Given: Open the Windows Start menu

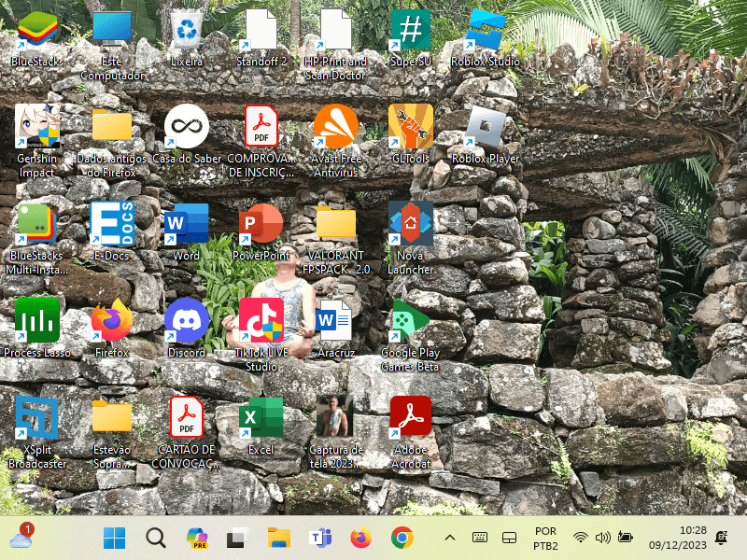Looking at the screenshot, I should (114, 539).
